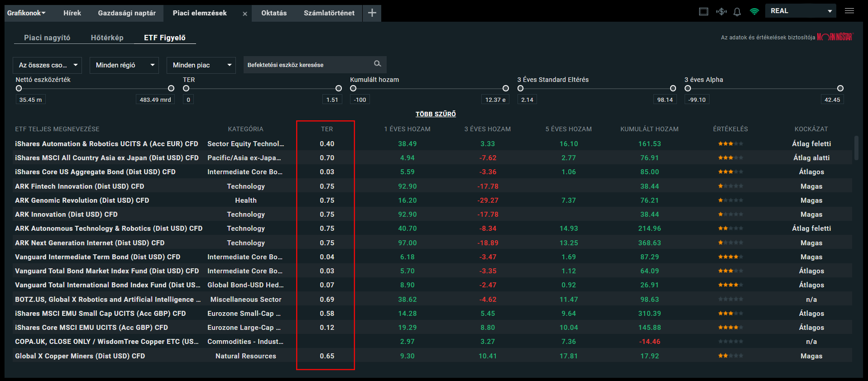
Task: Expand the Grafikonok dropdown
Action: [26, 13]
